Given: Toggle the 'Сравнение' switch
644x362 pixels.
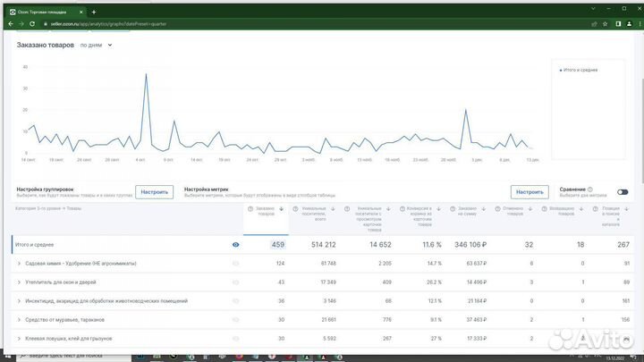Looking at the screenshot, I should pyautogui.click(x=623, y=192).
